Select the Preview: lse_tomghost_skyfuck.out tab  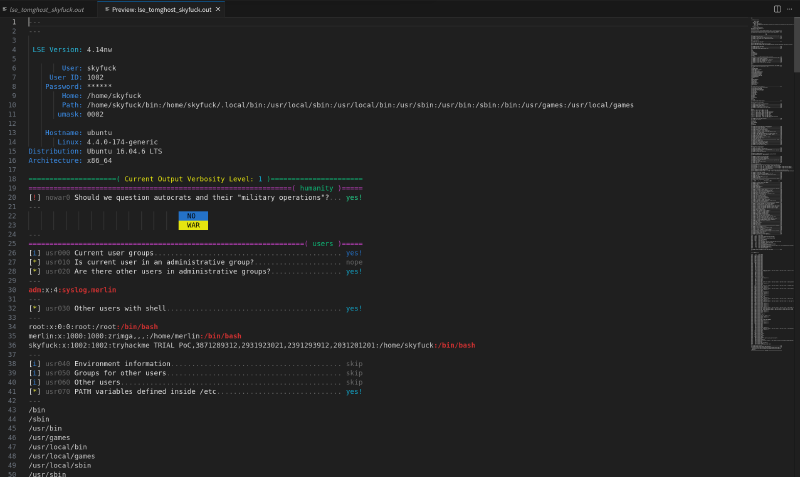pyautogui.click(x=162, y=8)
